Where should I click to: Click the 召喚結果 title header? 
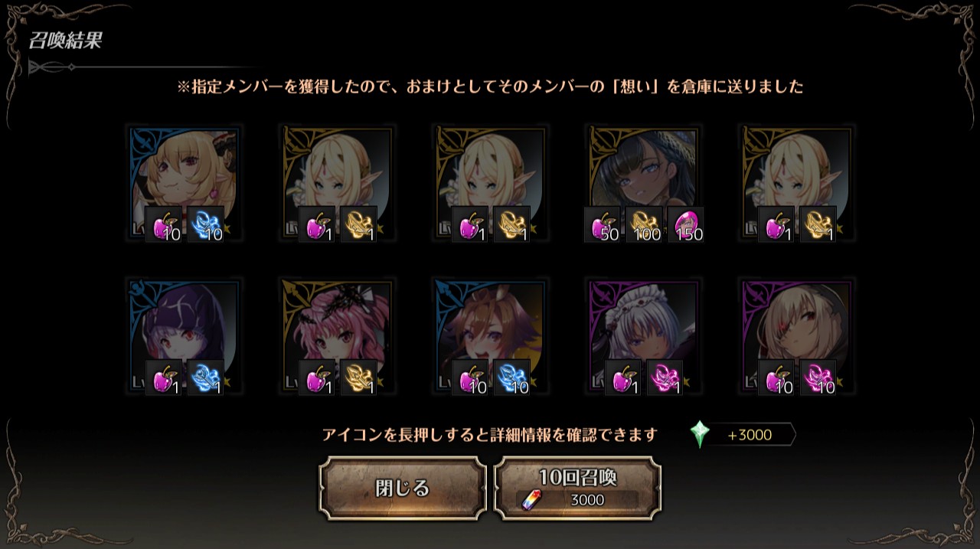click(65, 41)
